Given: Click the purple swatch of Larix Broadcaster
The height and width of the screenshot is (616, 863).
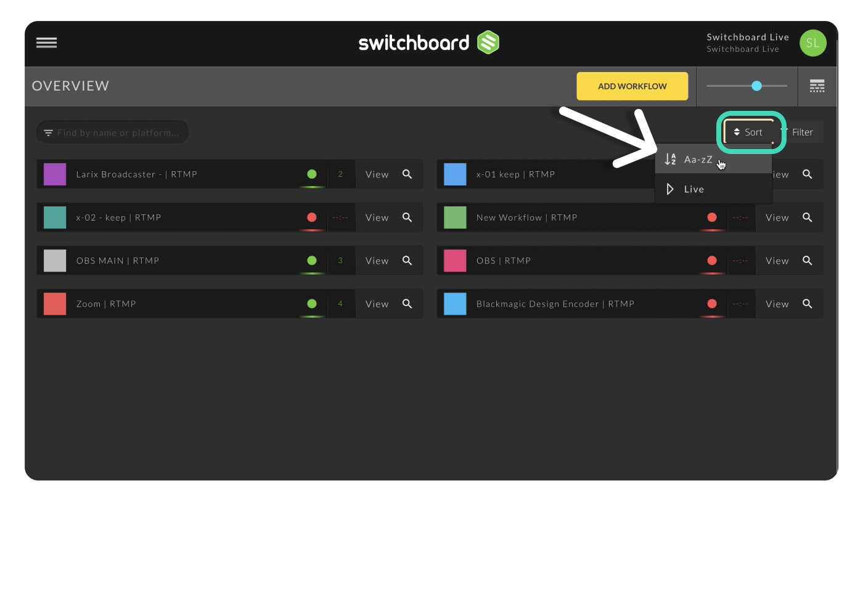Looking at the screenshot, I should point(55,174).
